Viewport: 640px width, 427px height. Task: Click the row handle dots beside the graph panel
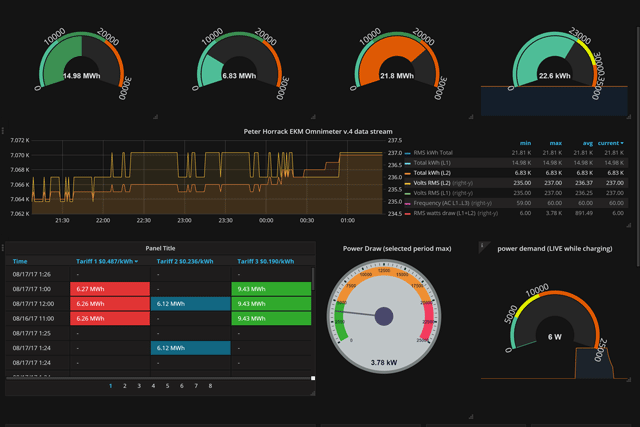click(x=4, y=131)
